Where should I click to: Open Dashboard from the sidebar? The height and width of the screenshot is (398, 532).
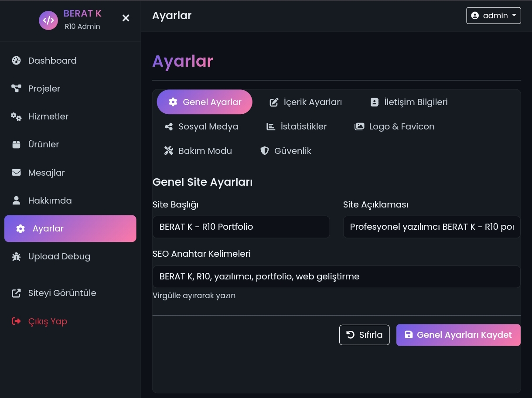coord(70,61)
